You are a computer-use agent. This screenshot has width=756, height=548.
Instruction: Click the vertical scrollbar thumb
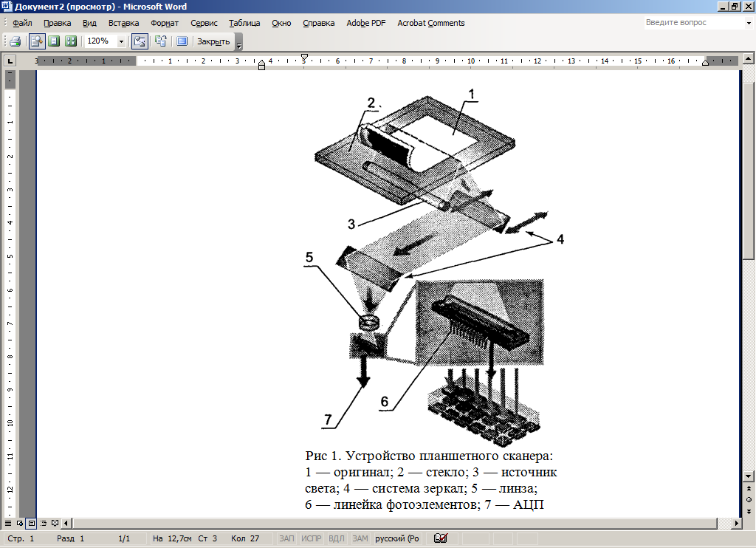point(749,171)
